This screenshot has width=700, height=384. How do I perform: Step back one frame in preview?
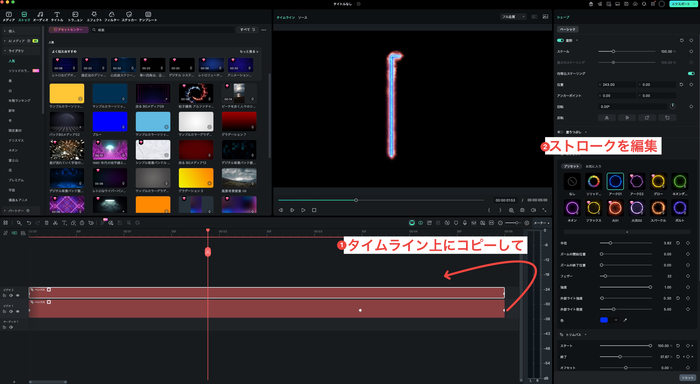(x=281, y=210)
